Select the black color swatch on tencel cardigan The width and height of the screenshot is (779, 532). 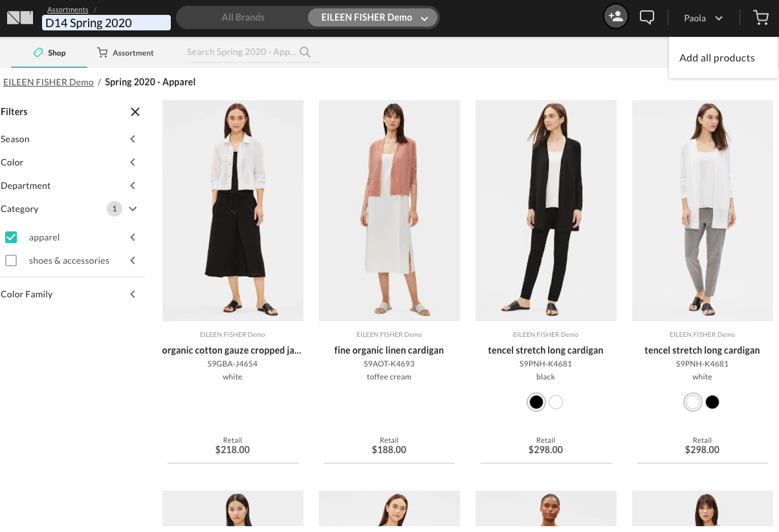[x=536, y=401]
